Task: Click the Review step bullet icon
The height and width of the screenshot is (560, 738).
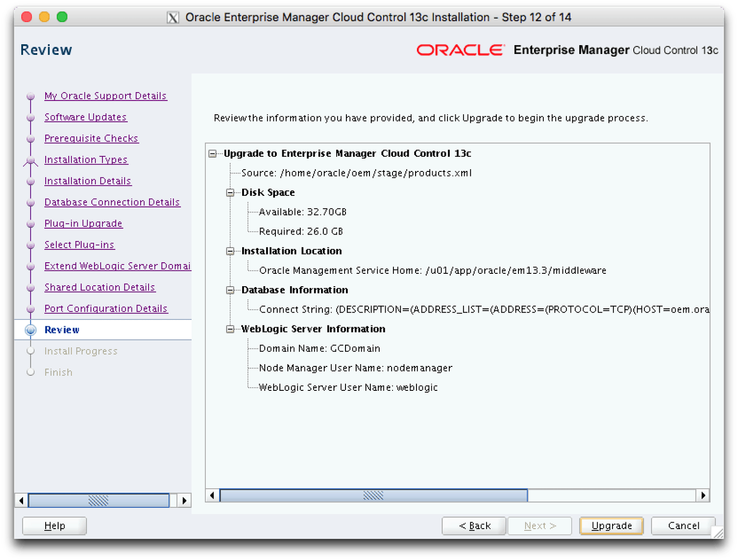Action: coord(31,330)
